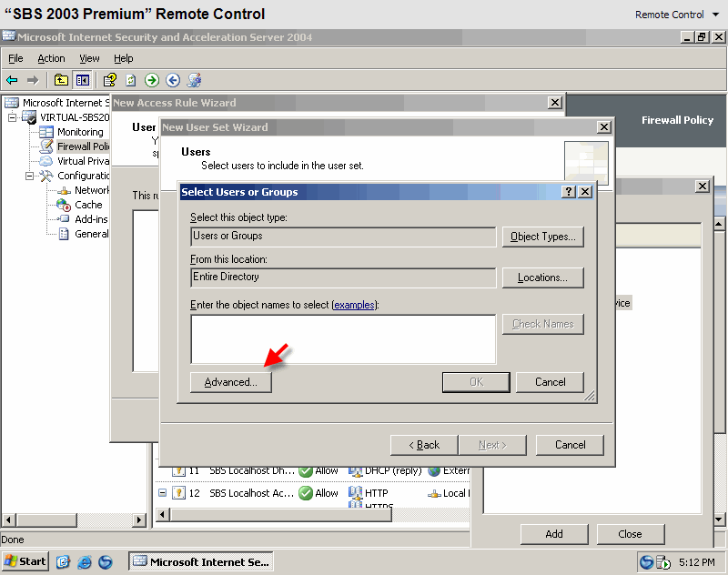The image size is (728, 575).
Task: Cancel the New User Set Wizard
Action: 571,445
